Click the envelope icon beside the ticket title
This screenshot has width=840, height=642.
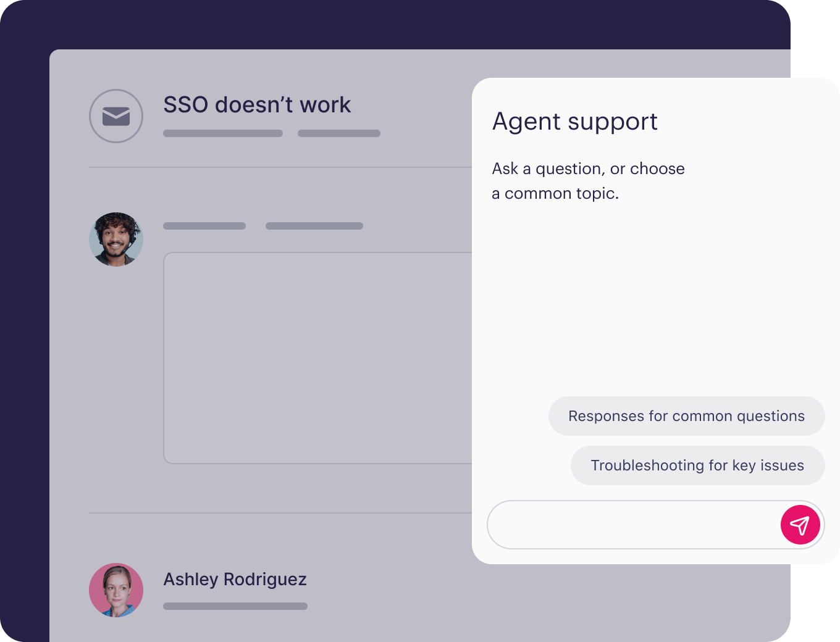116,116
